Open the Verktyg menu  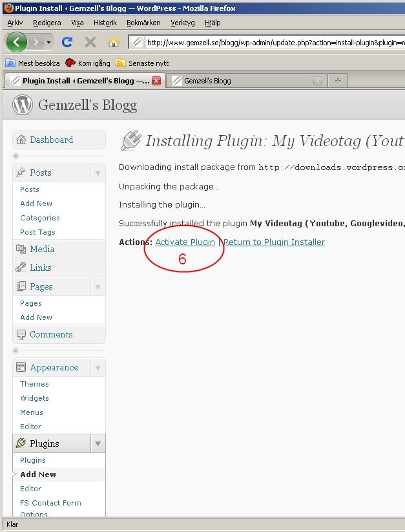click(x=182, y=23)
